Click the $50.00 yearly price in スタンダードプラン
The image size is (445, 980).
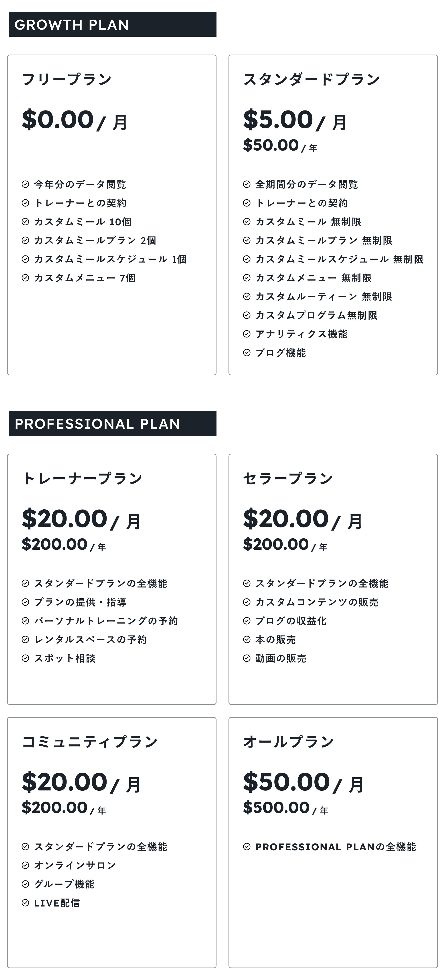271,145
